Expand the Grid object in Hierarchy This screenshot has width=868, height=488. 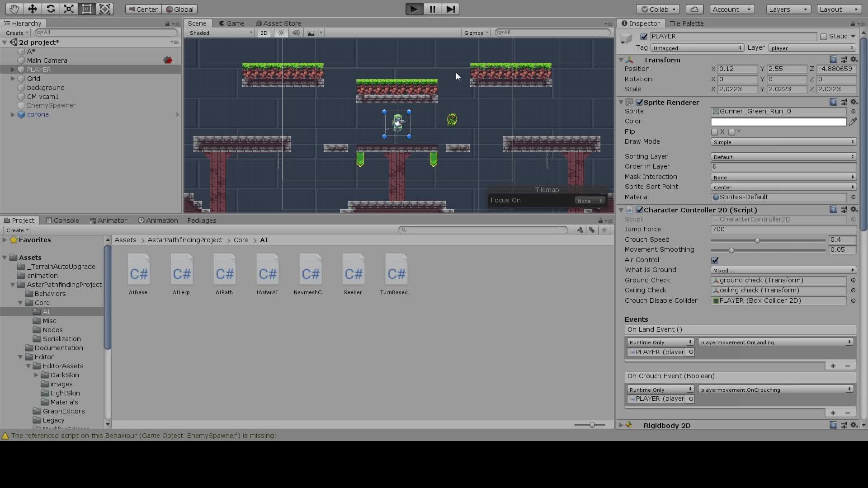click(12, 78)
